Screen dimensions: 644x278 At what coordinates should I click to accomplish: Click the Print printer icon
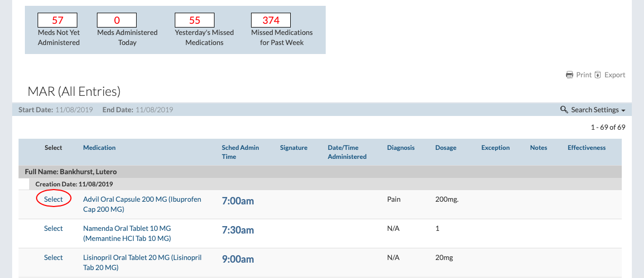569,75
